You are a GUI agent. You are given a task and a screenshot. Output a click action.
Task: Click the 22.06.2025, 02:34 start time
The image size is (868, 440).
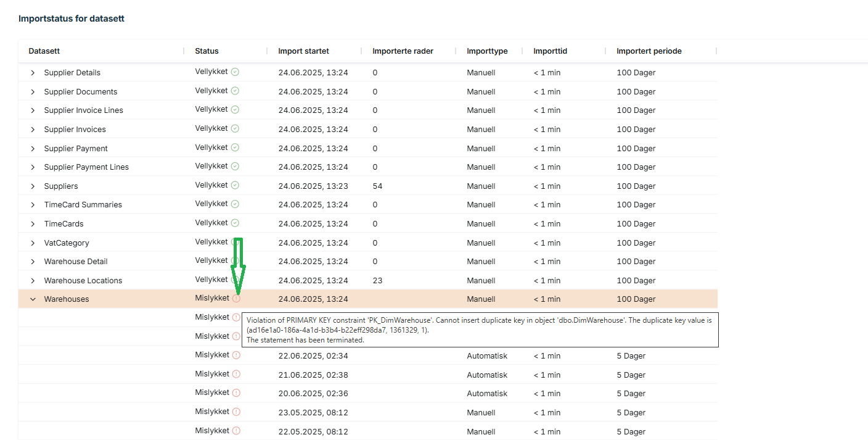click(313, 356)
